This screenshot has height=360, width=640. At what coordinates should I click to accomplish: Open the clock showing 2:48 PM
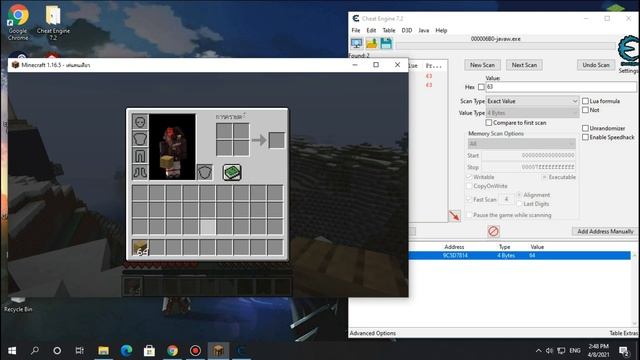point(598,351)
